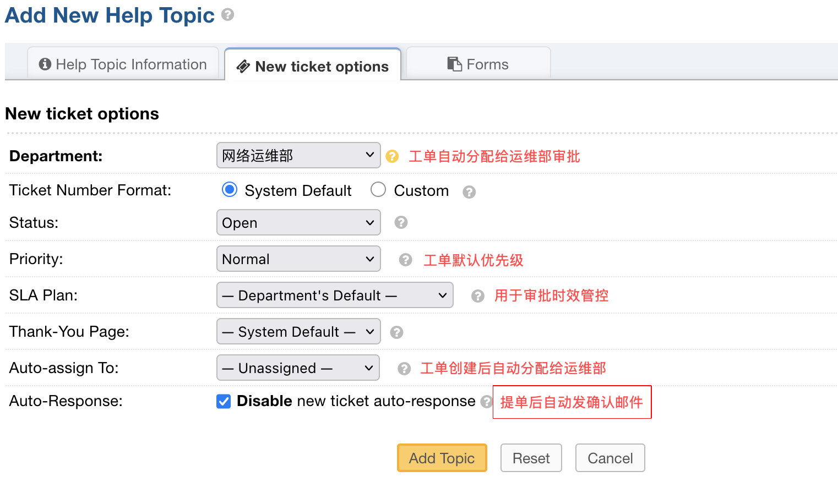This screenshot has width=838, height=504.
Task: Uncheck Disable new ticket auto-response
Action: coord(224,402)
